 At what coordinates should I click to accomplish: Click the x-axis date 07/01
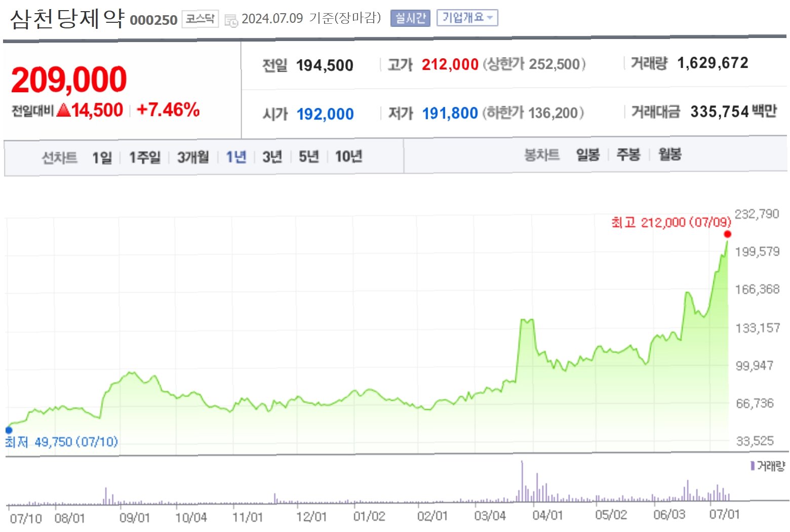pyautogui.click(x=725, y=514)
